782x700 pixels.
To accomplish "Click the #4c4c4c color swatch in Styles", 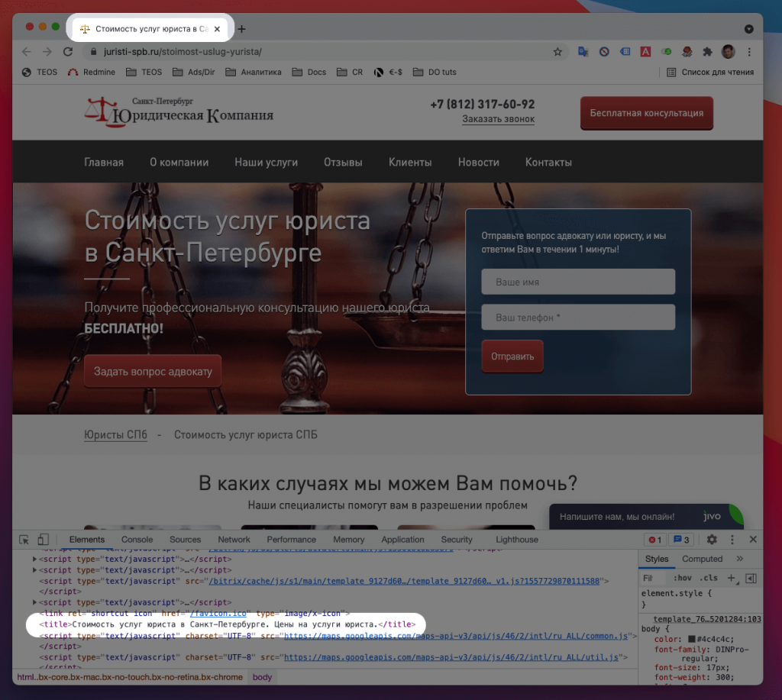I will [x=692, y=639].
